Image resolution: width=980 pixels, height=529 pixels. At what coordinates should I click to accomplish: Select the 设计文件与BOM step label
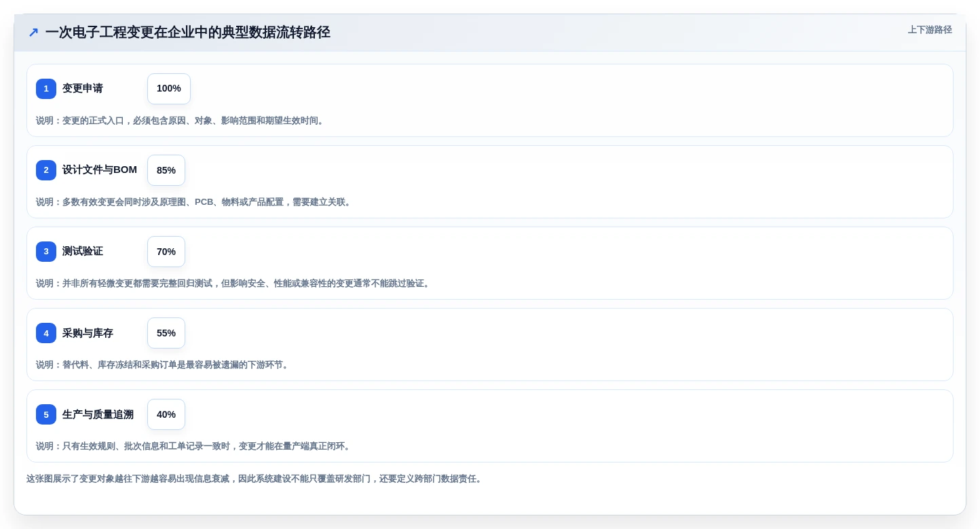(x=100, y=170)
